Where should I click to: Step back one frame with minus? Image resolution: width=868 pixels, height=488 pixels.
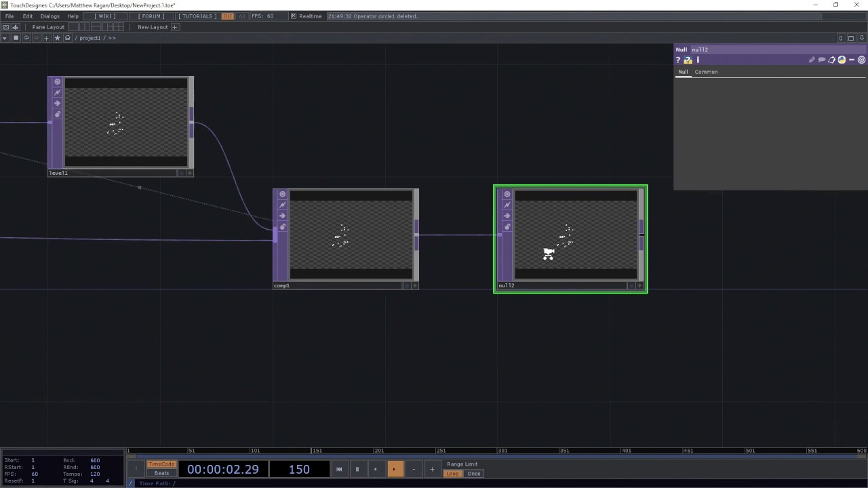tap(414, 469)
